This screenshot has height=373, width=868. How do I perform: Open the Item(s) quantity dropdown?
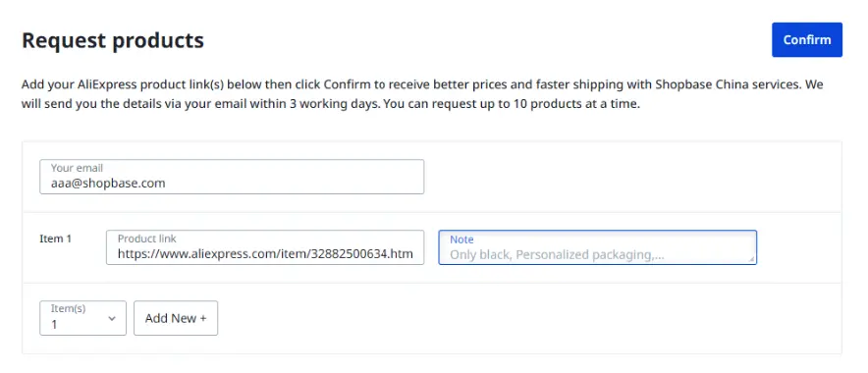click(83, 318)
